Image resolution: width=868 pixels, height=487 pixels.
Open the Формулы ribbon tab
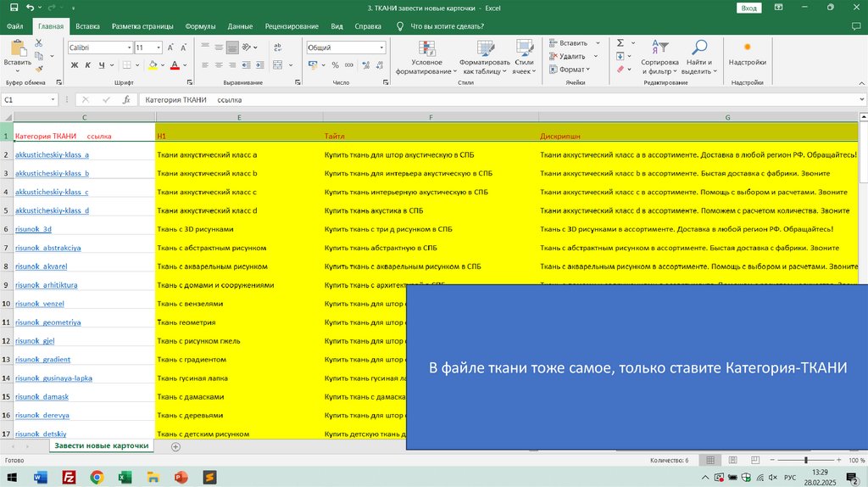200,26
